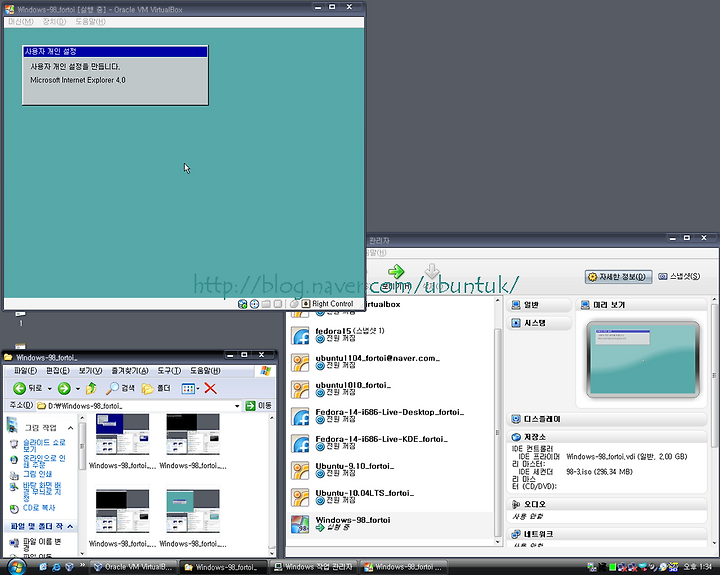Click the VM preview thumbnail under 미리 보기
The height and width of the screenshot is (575, 720).
(x=643, y=360)
